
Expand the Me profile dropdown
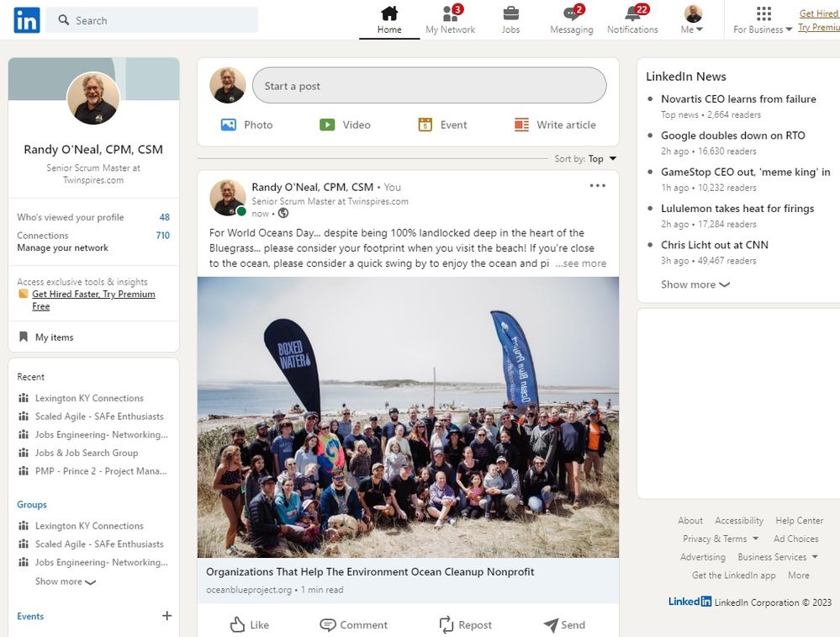[692, 20]
